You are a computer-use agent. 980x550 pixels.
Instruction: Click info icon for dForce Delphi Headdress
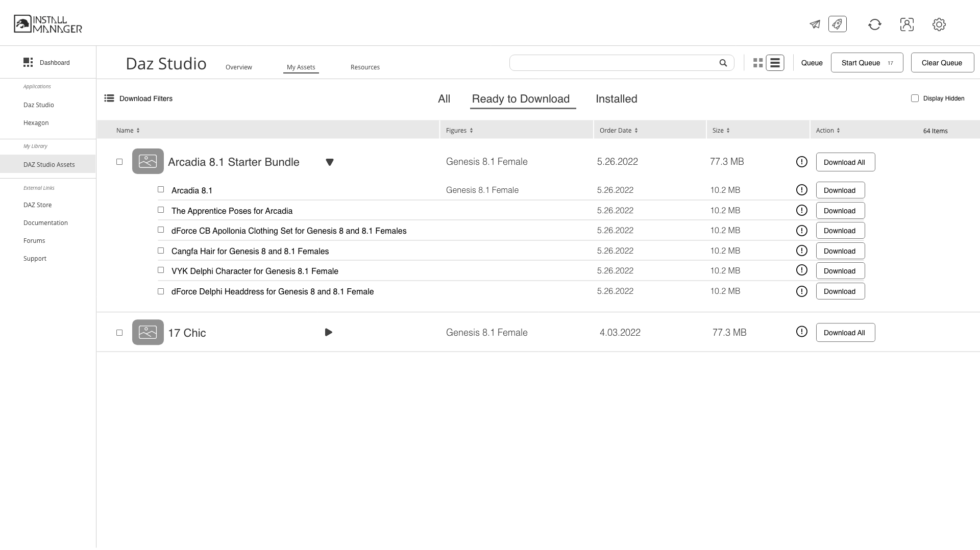pos(802,291)
